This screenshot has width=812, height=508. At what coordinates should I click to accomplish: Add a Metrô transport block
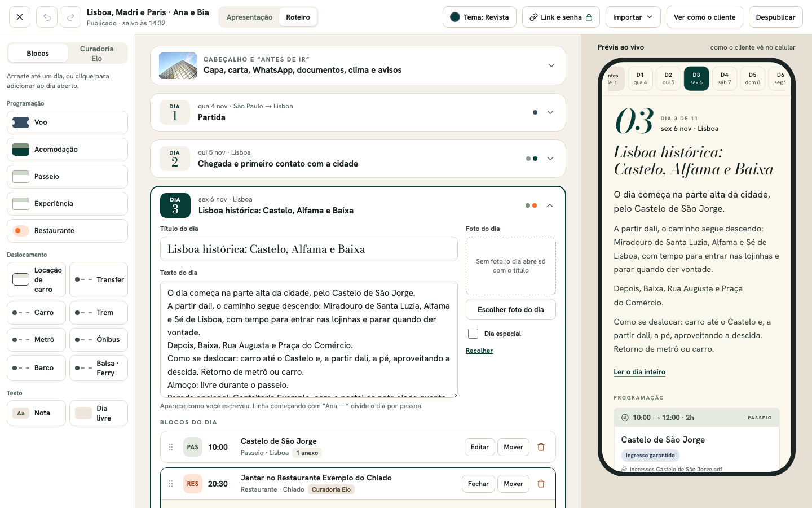36,340
